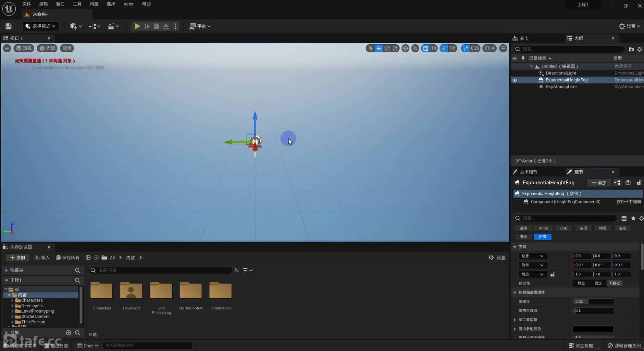Activate the scale tool

tap(395, 48)
